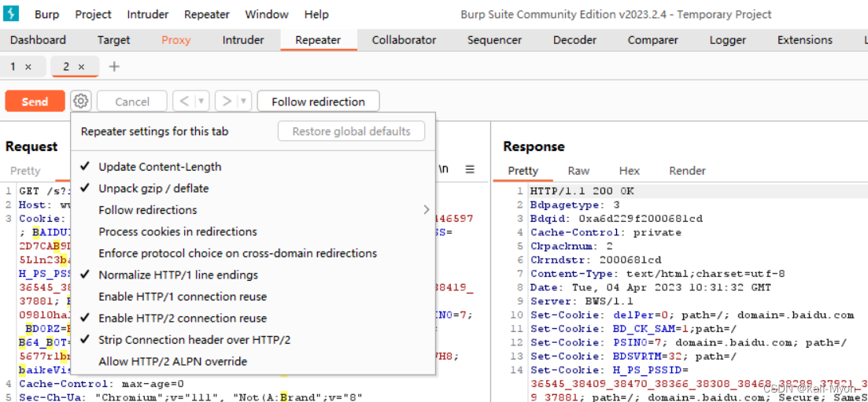Switch to the Extensions tab
Screen dimensions: 868x402
click(805, 40)
